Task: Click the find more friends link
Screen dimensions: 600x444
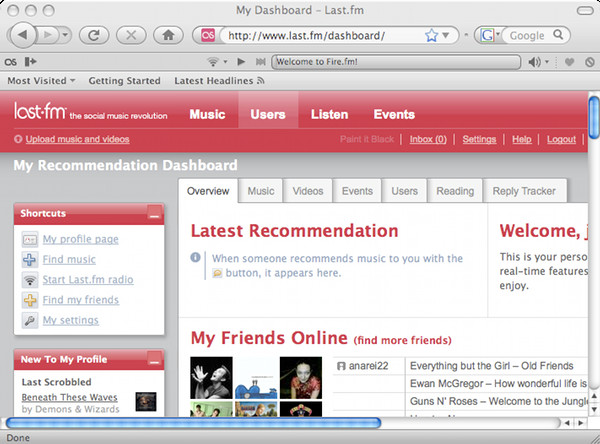Action: tap(403, 340)
